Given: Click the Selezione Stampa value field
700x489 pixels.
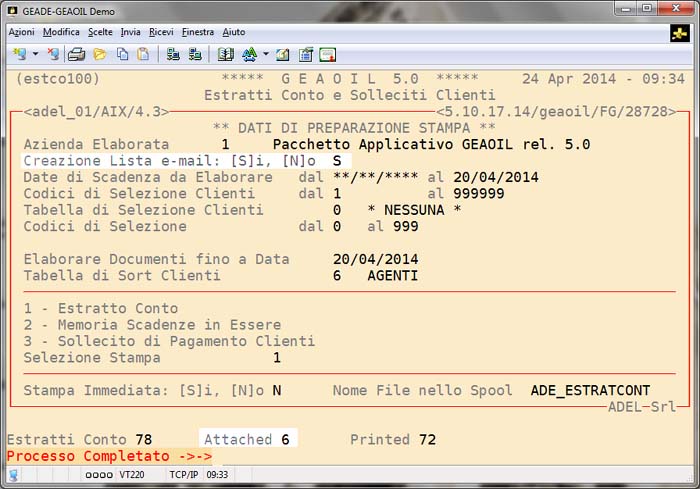Looking at the screenshot, I should pyautogui.click(x=277, y=357).
